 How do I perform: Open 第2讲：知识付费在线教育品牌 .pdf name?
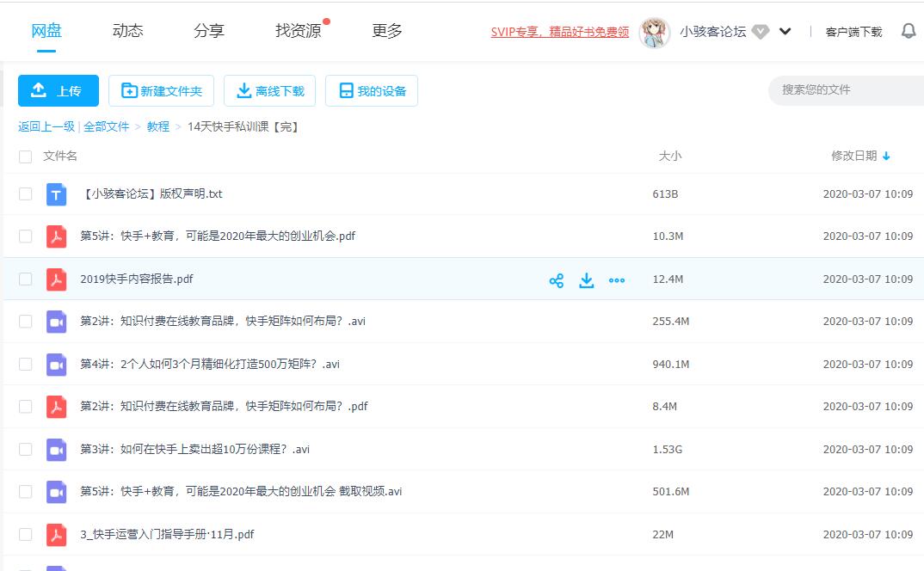[224, 406]
